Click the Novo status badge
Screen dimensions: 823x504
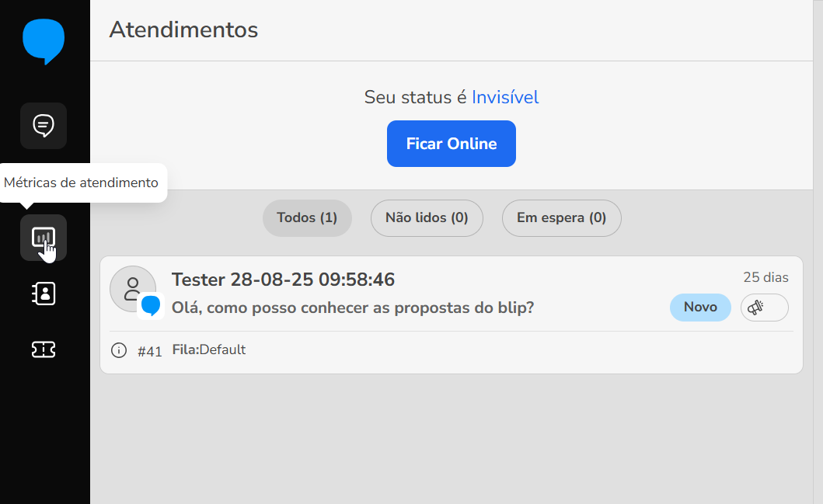(x=700, y=307)
